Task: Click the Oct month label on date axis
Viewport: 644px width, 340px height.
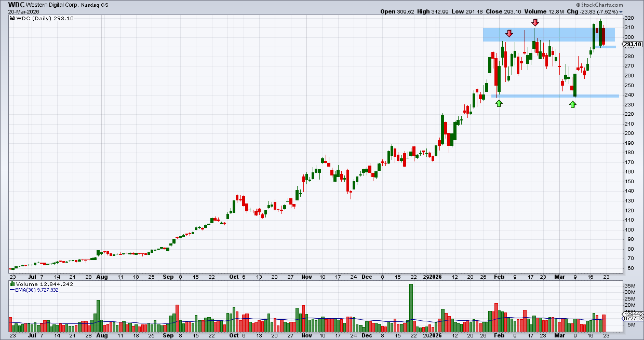Action: (x=233, y=277)
